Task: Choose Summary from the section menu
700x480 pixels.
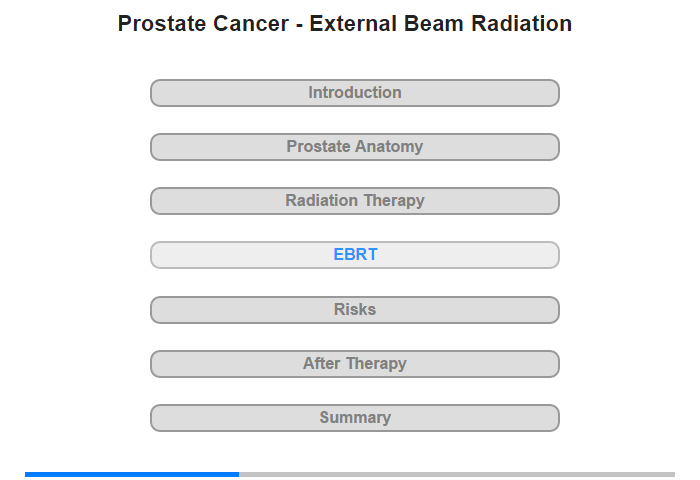Action: [x=355, y=417]
